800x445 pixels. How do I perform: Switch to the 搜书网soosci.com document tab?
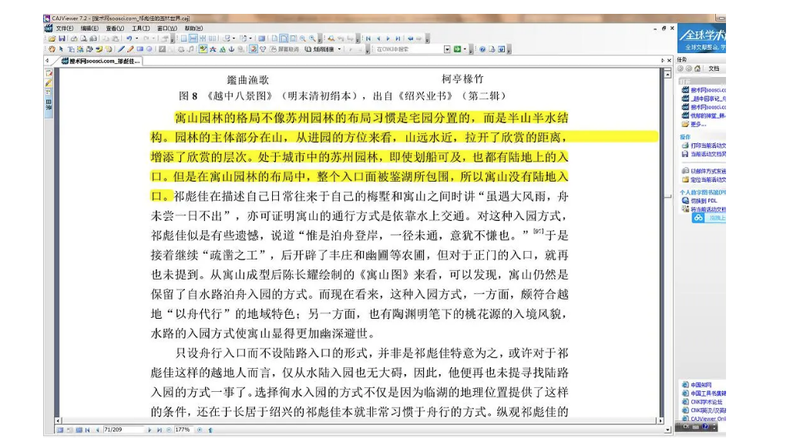[x=105, y=61]
